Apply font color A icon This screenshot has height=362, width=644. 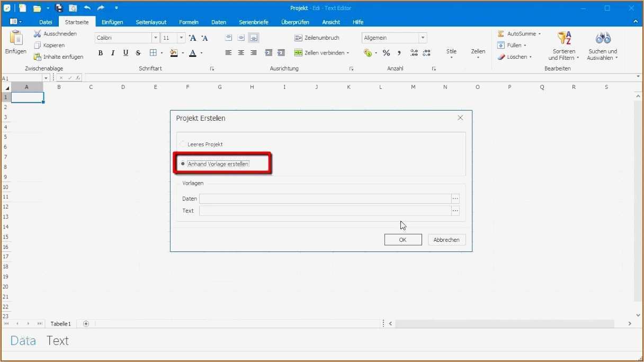pos(193,53)
